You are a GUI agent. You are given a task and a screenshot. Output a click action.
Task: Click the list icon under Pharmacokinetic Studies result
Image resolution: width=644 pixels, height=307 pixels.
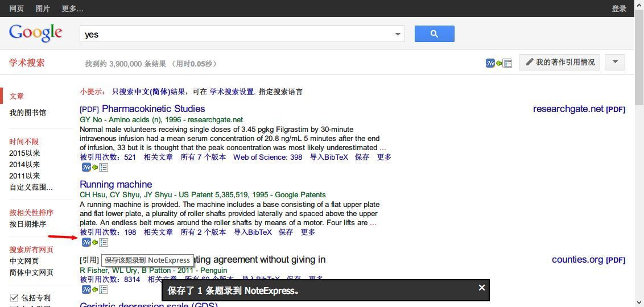point(104,167)
